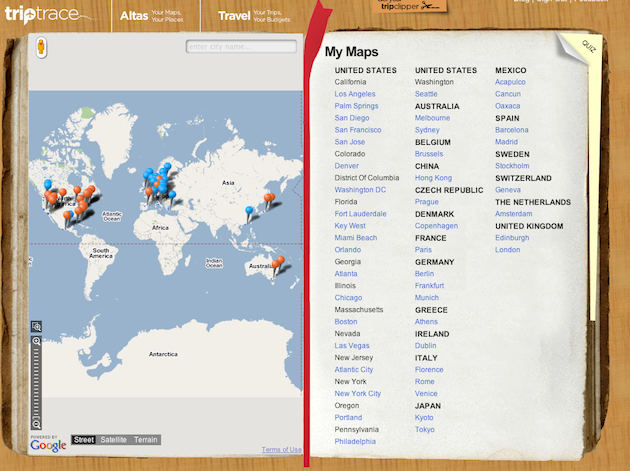Viewport: 630px width, 471px height.
Task: Open the Los Angeles map link
Action: click(x=355, y=94)
